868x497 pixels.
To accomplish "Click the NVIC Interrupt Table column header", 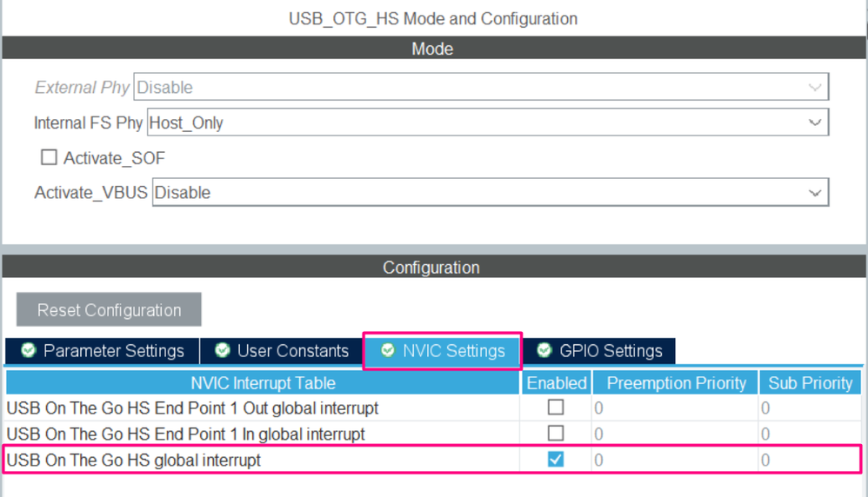I will [x=263, y=382].
